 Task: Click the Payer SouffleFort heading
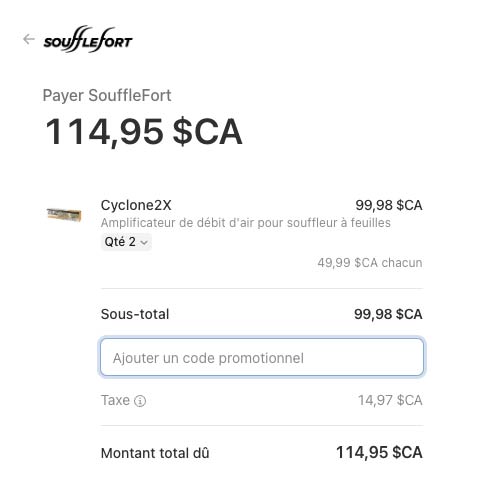pyautogui.click(x=107, y=96)
